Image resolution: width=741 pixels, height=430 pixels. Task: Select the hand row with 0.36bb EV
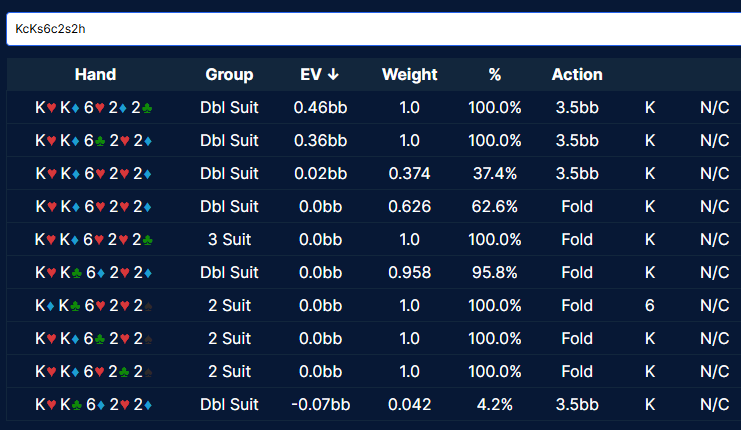(x=95, y=141)
